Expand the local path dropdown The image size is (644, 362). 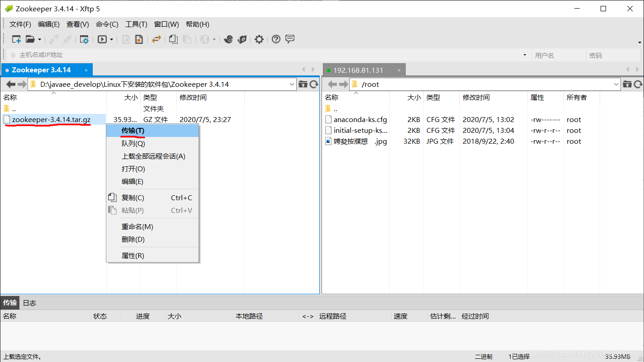[292, 84]
